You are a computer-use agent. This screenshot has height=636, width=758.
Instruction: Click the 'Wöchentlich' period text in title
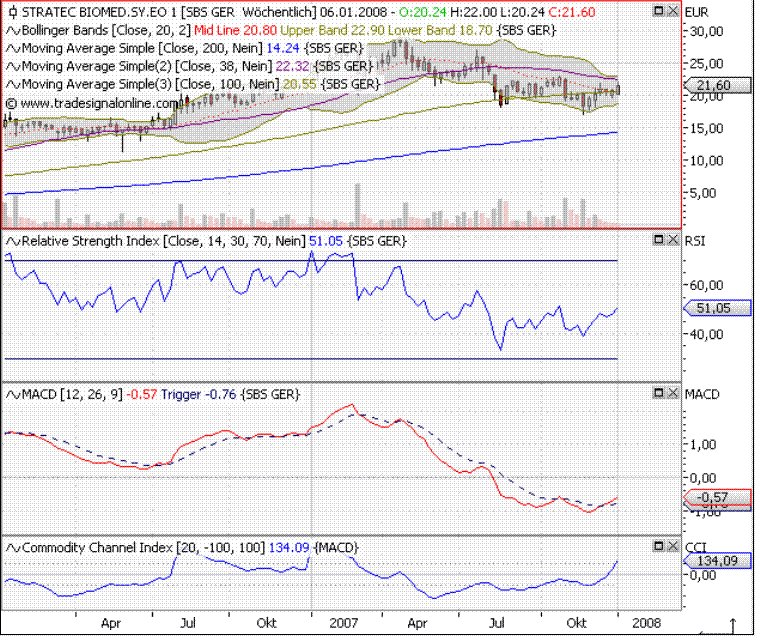pos(277,12)
